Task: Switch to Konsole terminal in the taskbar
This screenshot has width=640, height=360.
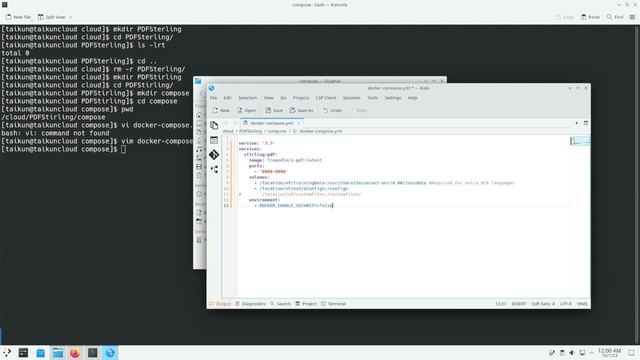Action: coord(93,353)
